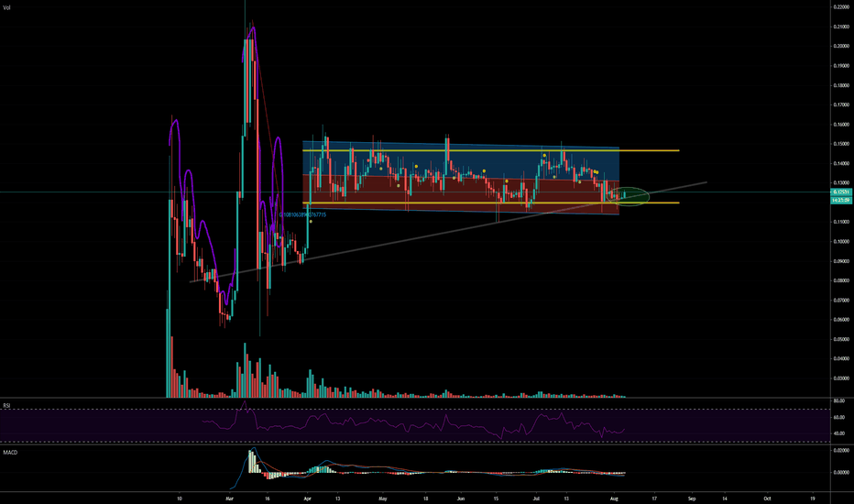Click the 0.10000 price axis label

tap(841, 241)
